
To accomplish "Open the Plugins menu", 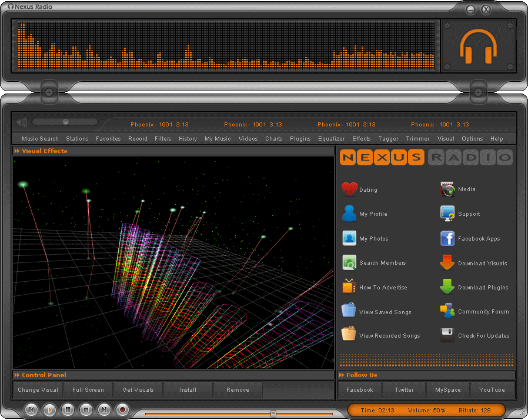I will (300, 138).
